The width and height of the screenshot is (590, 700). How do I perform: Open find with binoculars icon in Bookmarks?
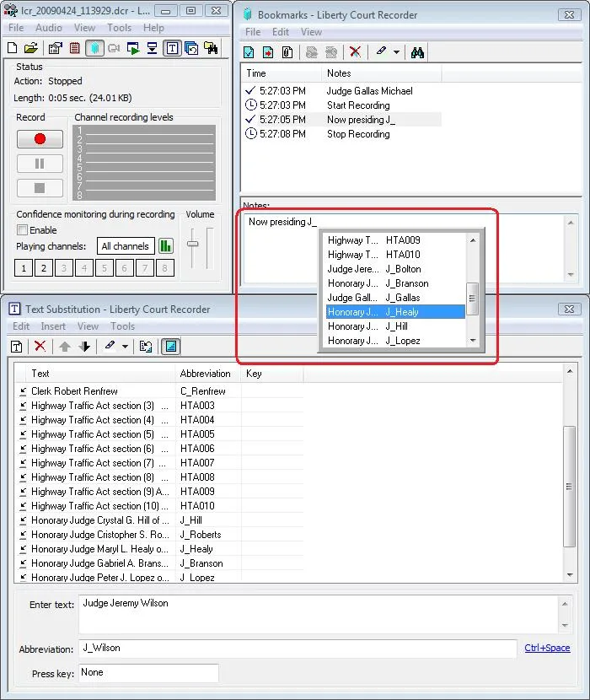pyautogui.click(x=417, y=52)
